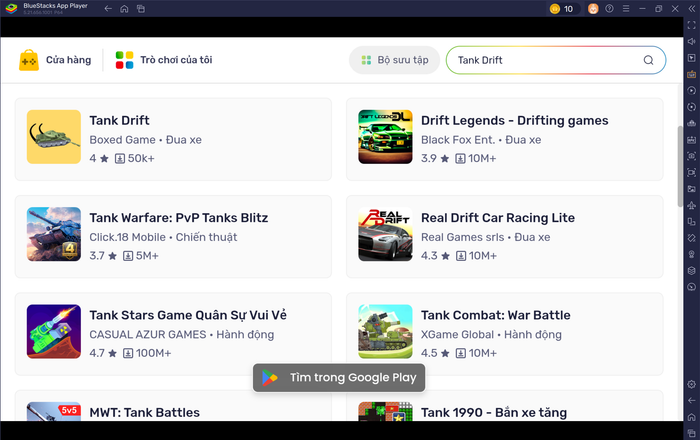Open the Tank Drift game card
The image size is (700, 440).
[173, 139]
